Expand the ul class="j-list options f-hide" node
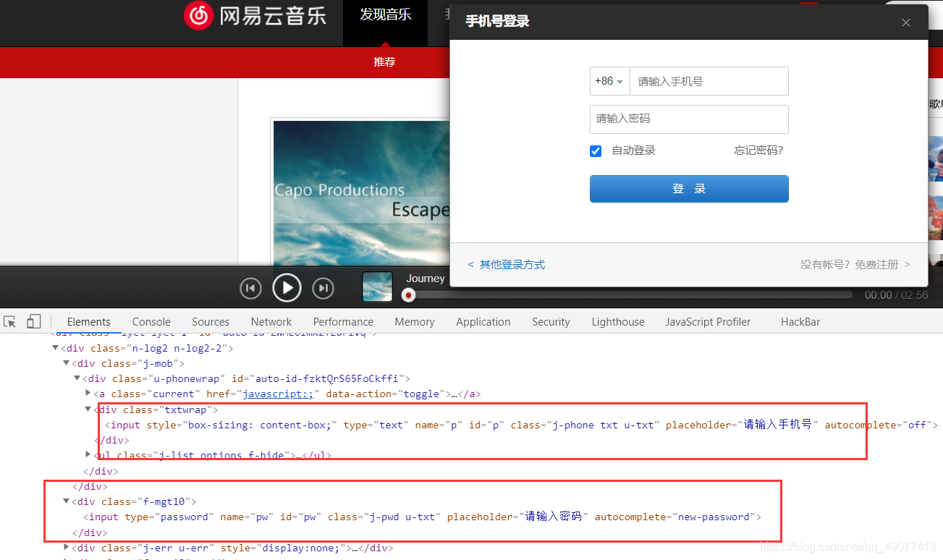Image resolution: width=943 pixels, height=560 pixels. [x=88, y=455]
